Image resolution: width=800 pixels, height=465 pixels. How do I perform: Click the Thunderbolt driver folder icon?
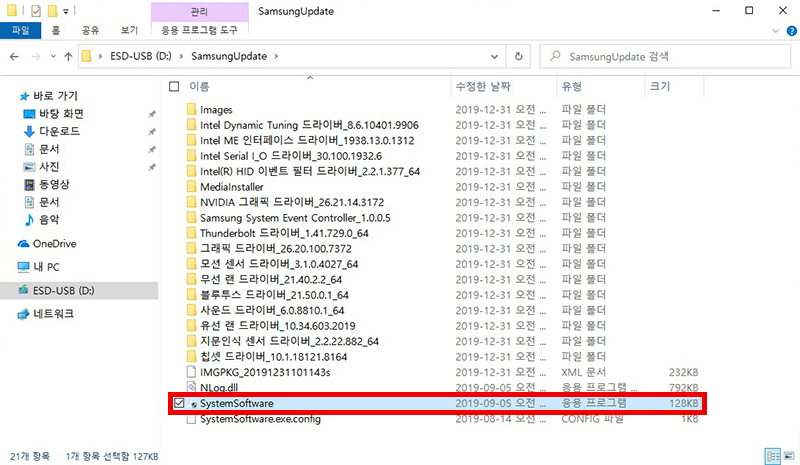[191, 233]
